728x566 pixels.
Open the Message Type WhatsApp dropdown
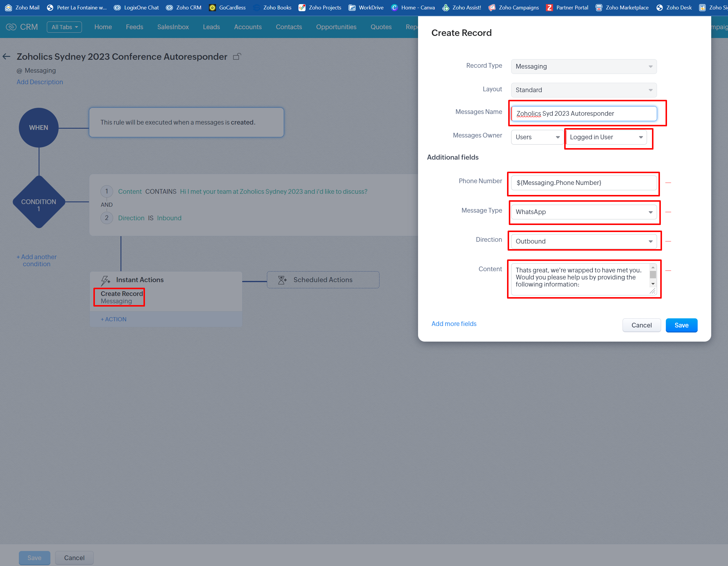coord(584,212)
